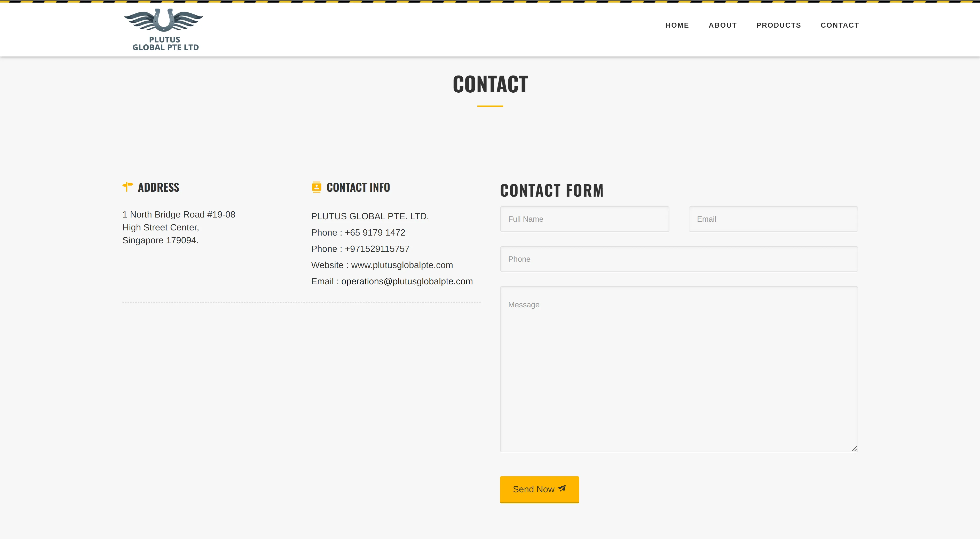Screen dimensions: 980x539
Task: Click the phone number +65 9179 1472
Action: tap(375, 233)
